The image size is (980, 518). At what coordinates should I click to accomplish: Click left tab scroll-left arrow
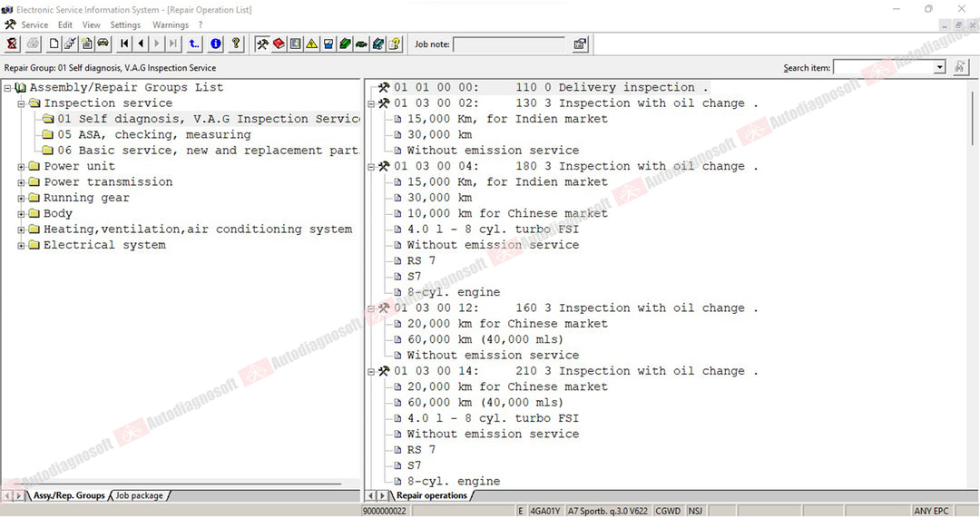click(6, 495)
